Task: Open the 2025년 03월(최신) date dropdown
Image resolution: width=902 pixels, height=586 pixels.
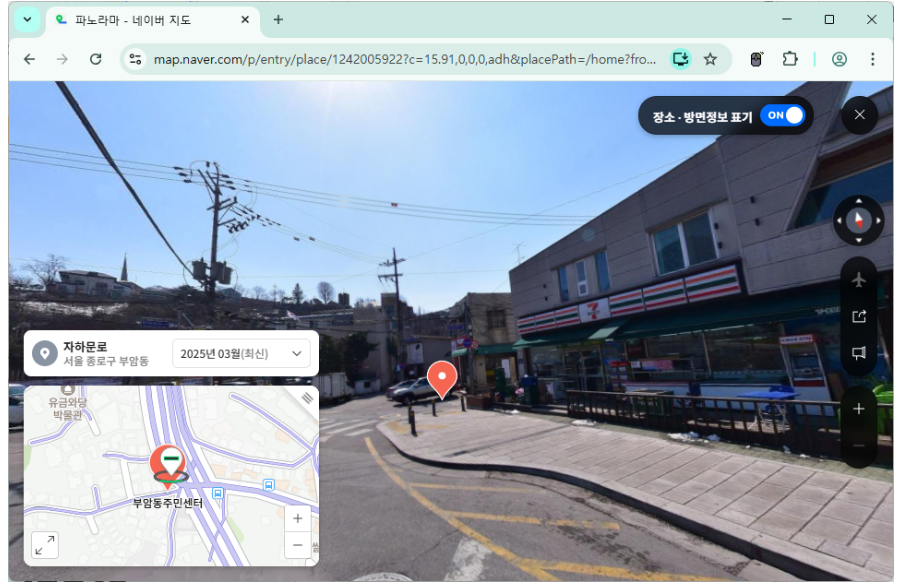Action: (241, 353)
